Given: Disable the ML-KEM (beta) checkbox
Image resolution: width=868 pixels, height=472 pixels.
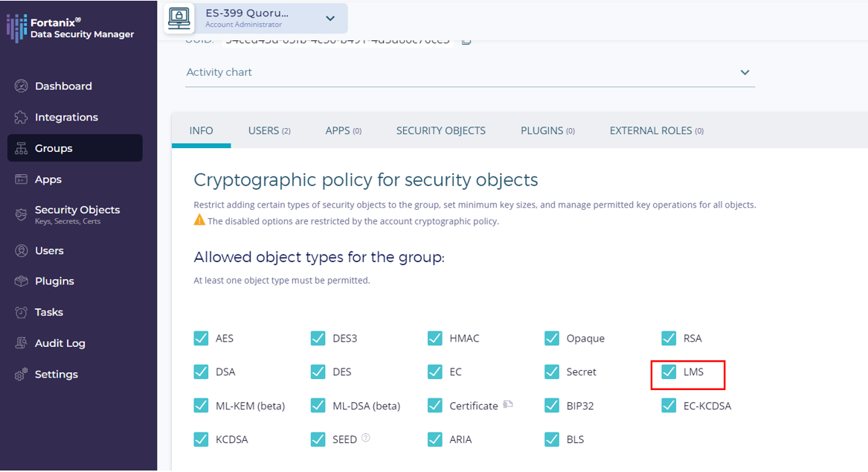Looking at the screenshot, I should click(201, 406).
